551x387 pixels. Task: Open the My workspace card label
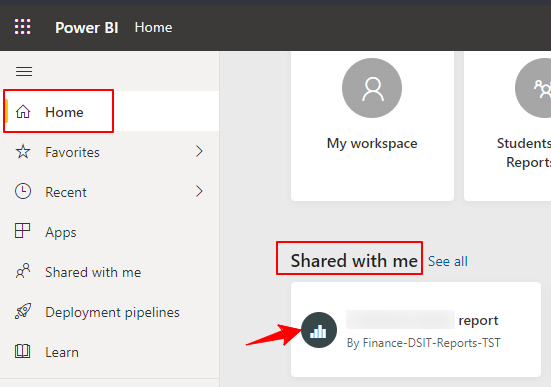[372, 143]
